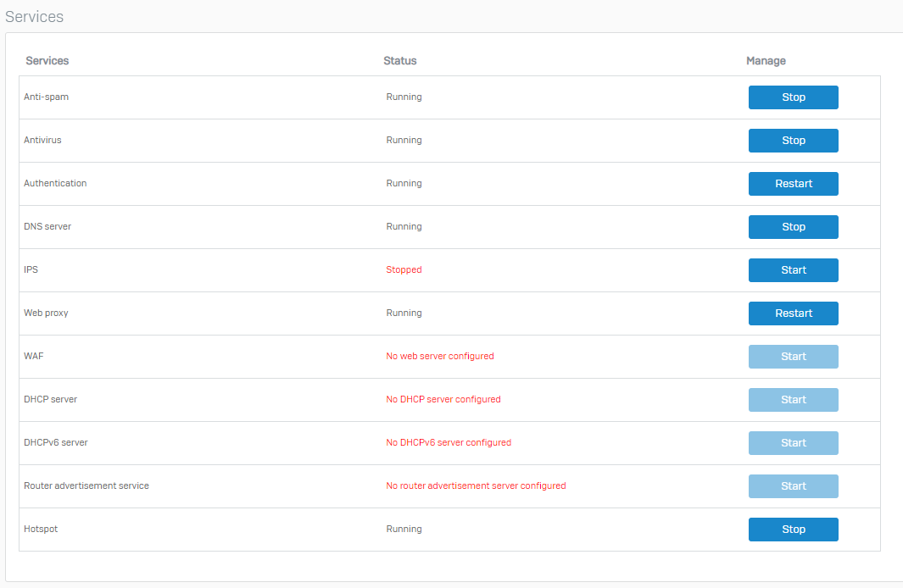
Task: Select the IPS service name
Action: [31, 269]
